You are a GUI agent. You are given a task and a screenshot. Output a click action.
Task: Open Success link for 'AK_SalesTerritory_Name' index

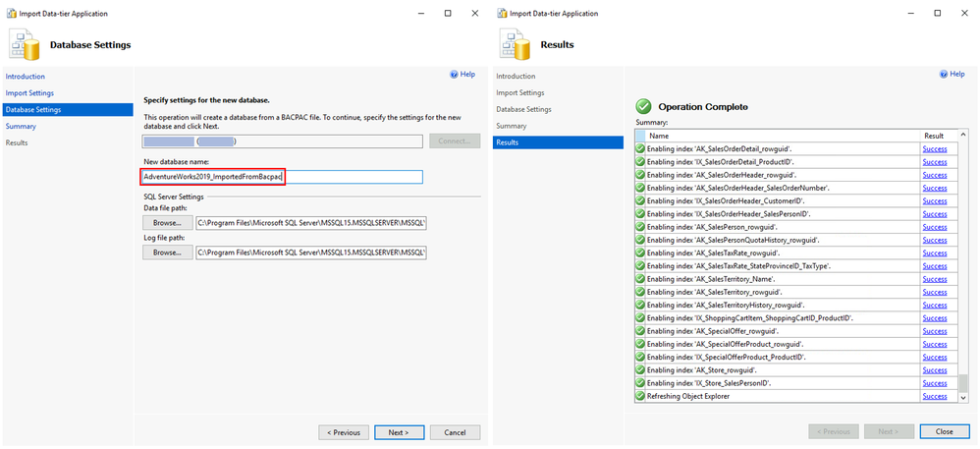(x=934, y=279)
